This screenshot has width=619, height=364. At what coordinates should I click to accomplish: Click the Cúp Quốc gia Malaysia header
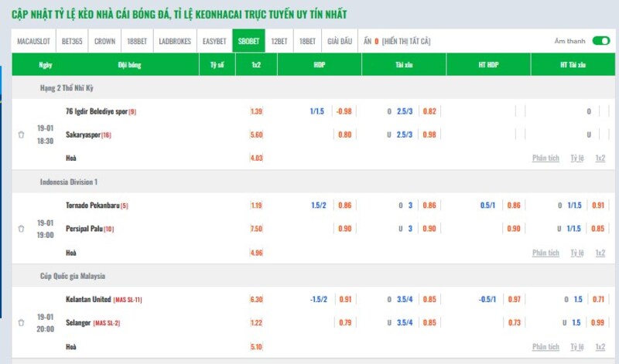(x=73, y=276)
